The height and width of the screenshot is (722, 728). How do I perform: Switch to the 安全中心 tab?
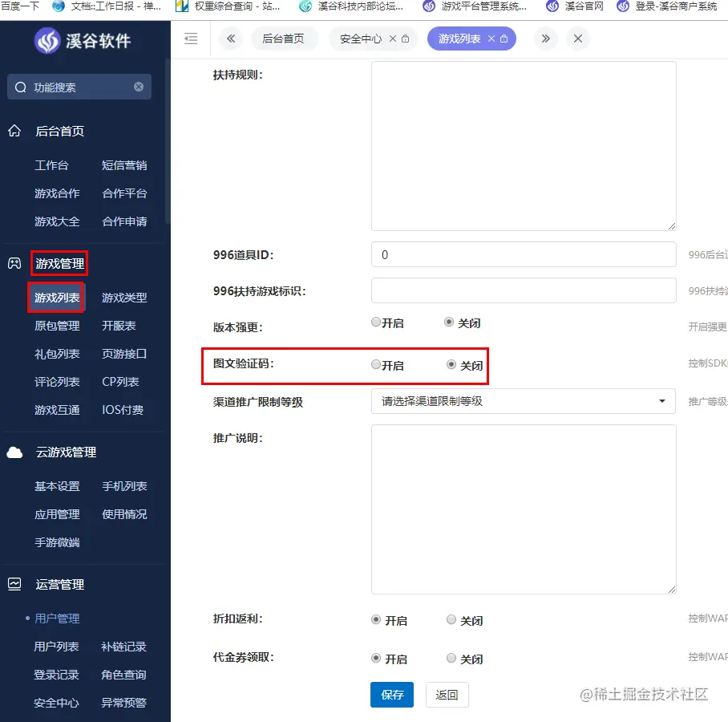(x=360, y=39)
